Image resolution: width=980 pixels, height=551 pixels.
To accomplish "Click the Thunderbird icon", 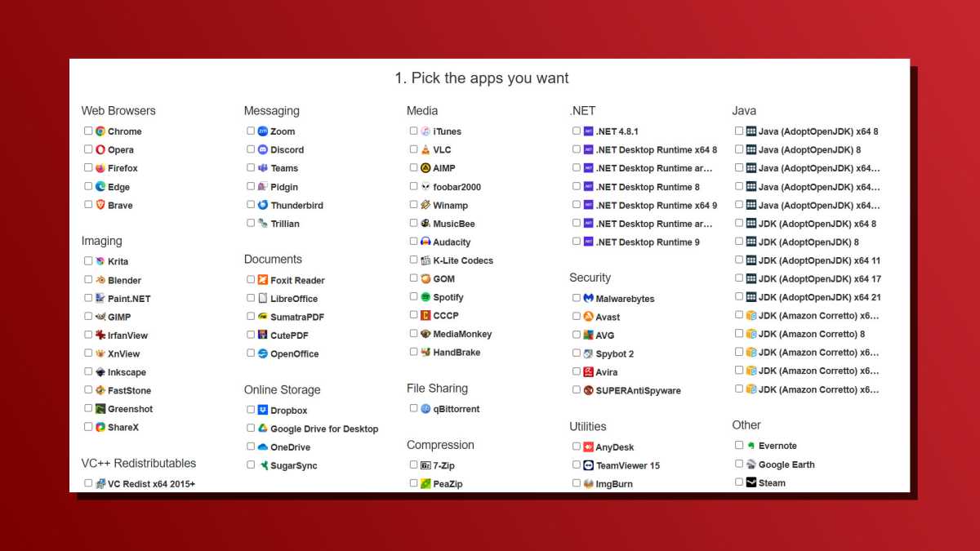I will click(x=263, y=205).
